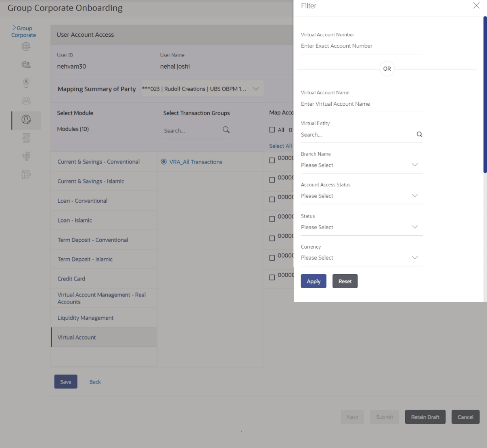Select the Liquidity Management module
487x448 pixels.
pos(86,318)
